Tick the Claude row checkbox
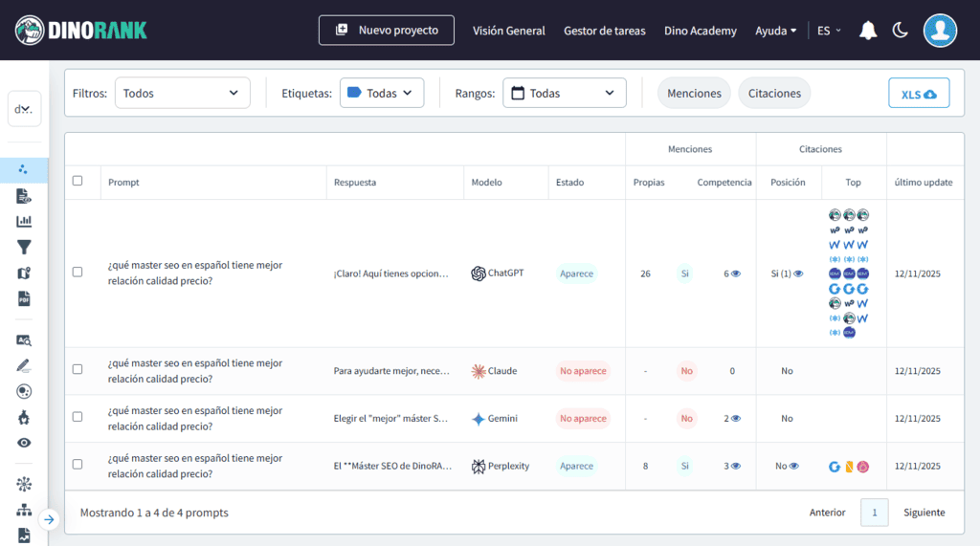The height and width of the screenshot is (546, 980). point(78,369)
